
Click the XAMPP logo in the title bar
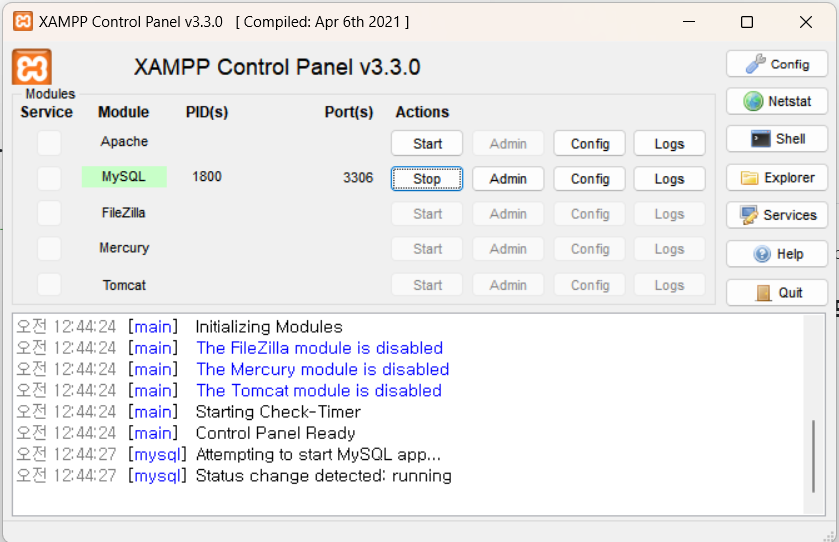coord(22,21)
